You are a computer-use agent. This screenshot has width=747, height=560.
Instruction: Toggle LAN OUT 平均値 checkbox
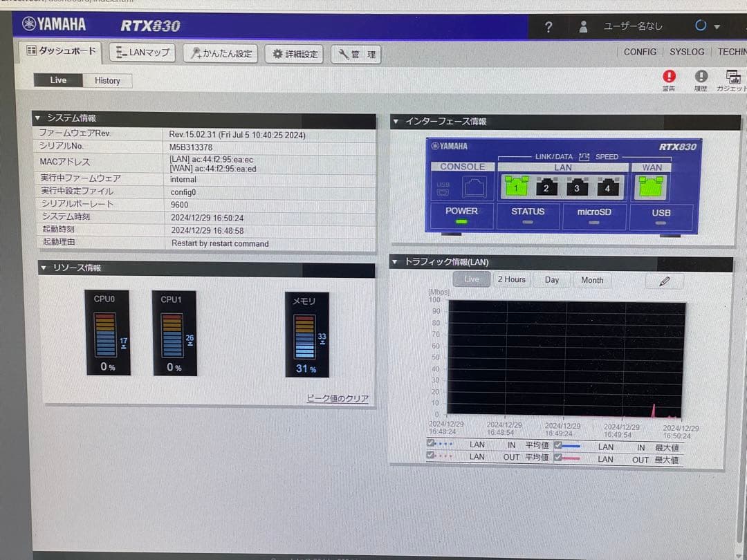tap(431, 455)
